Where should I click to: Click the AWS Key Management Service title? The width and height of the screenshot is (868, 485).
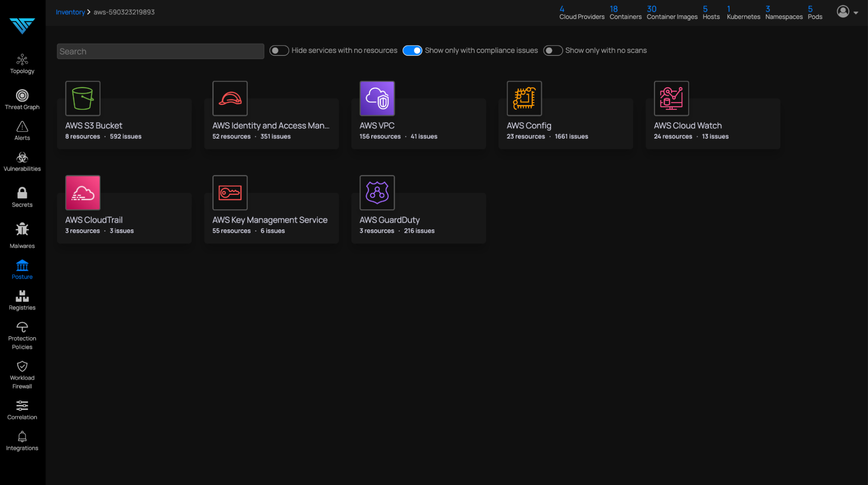tap(270, 220)
